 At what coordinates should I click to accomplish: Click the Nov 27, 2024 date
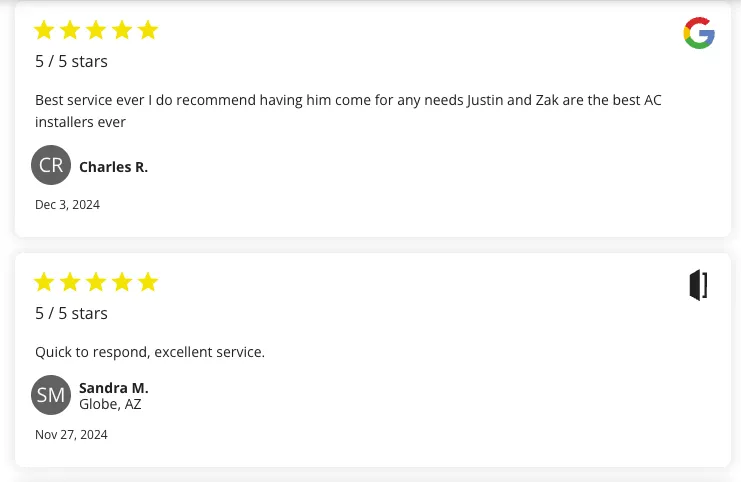[71, 435]
